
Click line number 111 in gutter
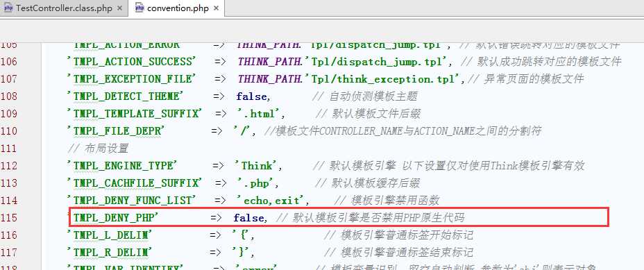tap(8, 149)
